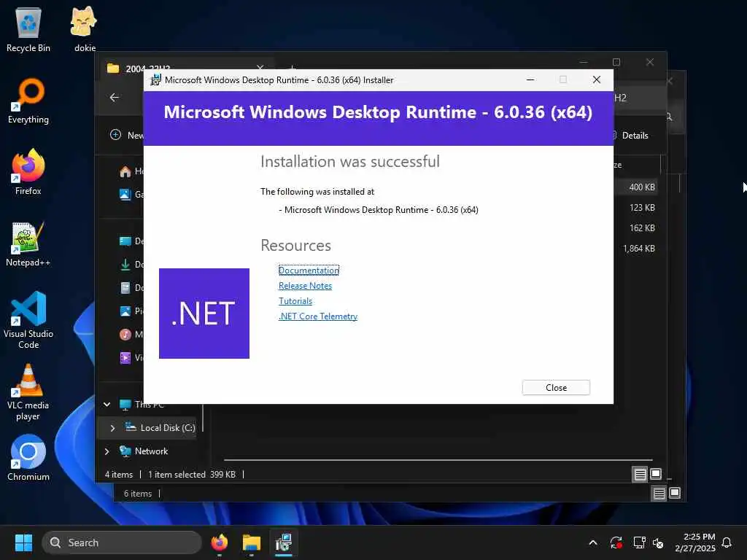Open the dokie desktop icon
Viewport: 747px width, 560px height.
click(85, 29)
